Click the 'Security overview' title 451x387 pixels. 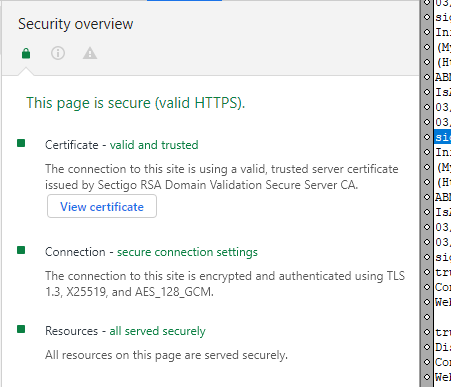(76, 24)
